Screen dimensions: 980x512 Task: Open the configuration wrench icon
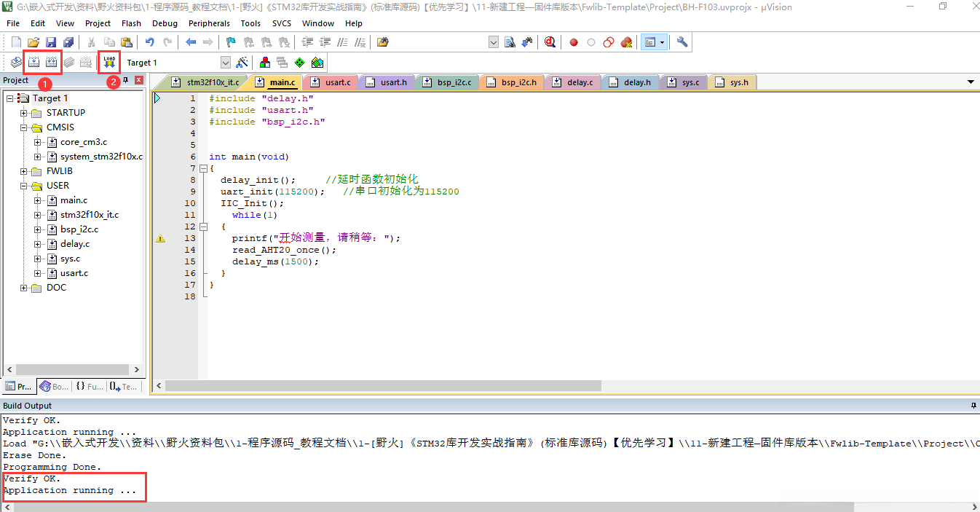click(x=682, y=42)
